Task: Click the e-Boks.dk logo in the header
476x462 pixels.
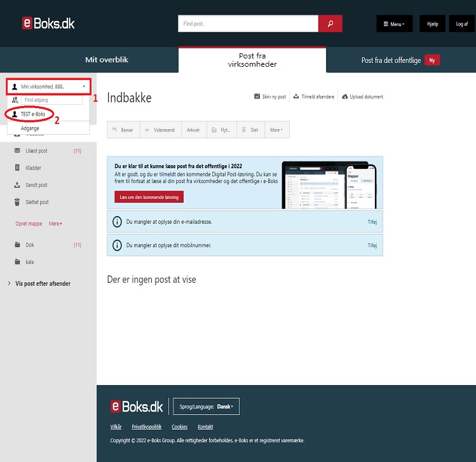Action: coord(48,24)
